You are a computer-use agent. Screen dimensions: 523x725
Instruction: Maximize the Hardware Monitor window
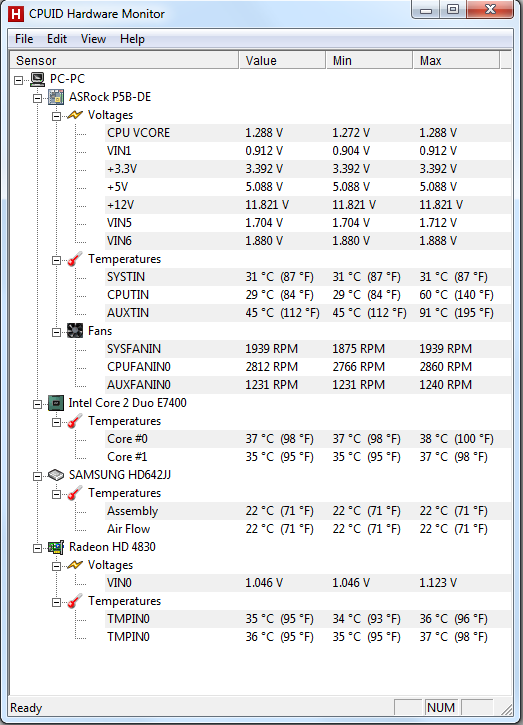coord(453,10)
